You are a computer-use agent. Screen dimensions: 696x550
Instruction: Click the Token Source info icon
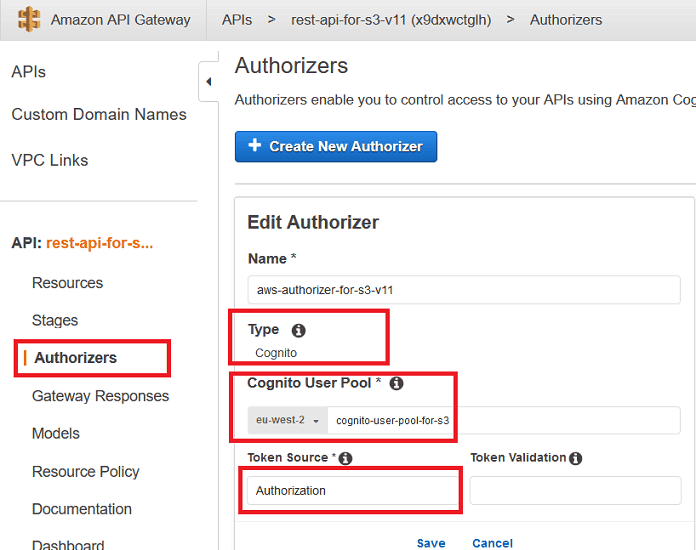pyautogui.click(x=345, y=458)
